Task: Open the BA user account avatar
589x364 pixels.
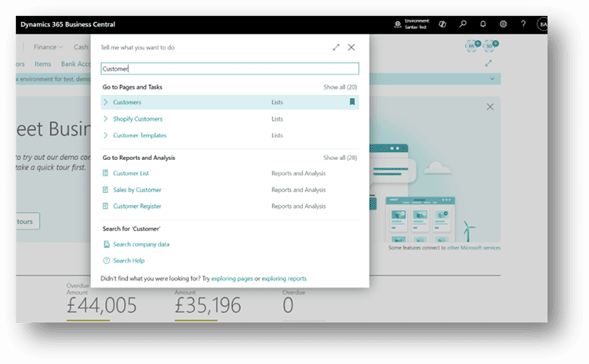Action: (542, 24)
